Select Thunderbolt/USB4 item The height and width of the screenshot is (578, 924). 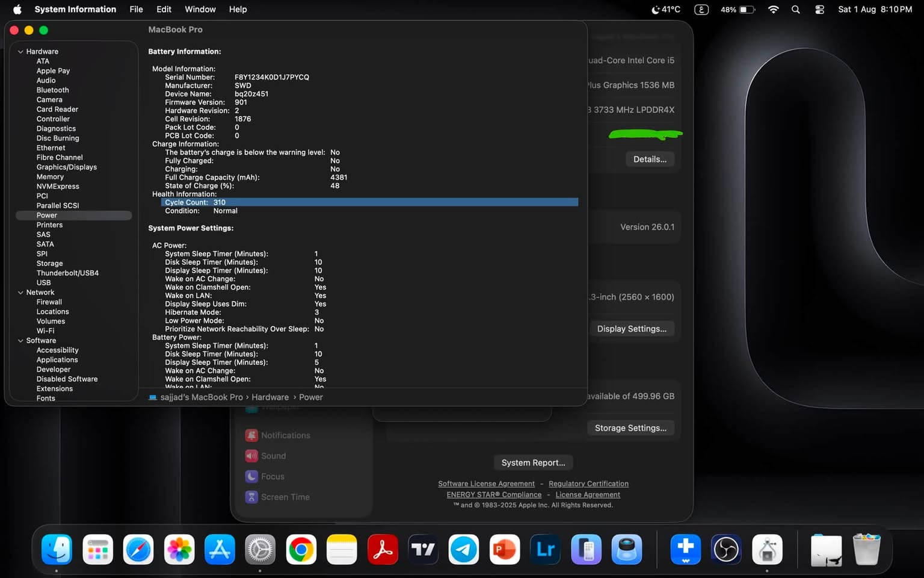pyautogui.click(x=67, y=273)
